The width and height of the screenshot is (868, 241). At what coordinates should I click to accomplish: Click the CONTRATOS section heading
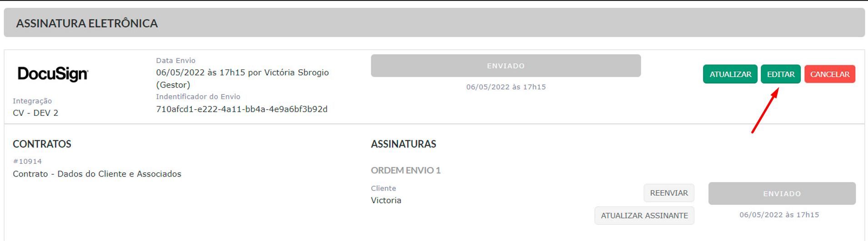pyautogui.click(x=42, y=144)
